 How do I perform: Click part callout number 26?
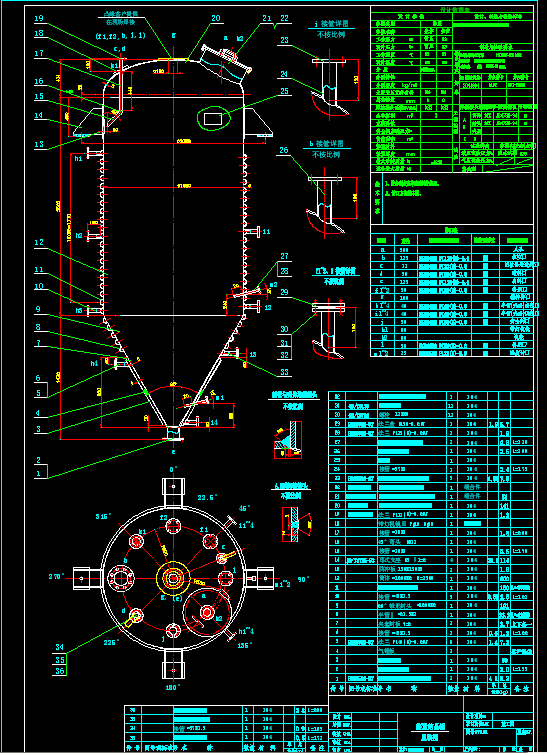point(284,150)
